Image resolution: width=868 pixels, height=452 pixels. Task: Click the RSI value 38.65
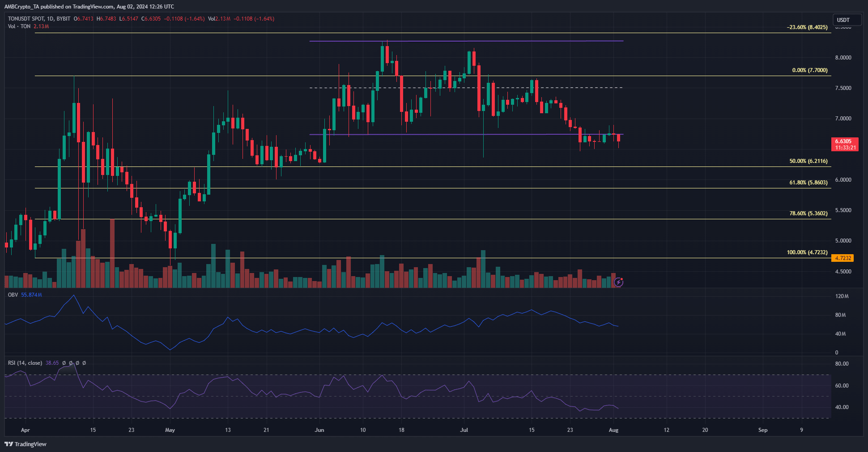(52, 363)
